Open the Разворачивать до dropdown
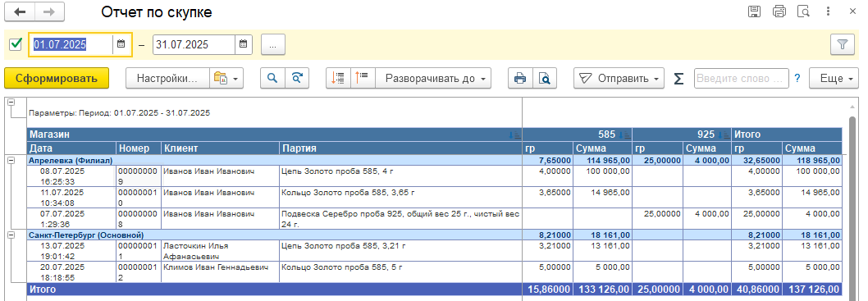 pyautogui.click(x=433, y=79)
